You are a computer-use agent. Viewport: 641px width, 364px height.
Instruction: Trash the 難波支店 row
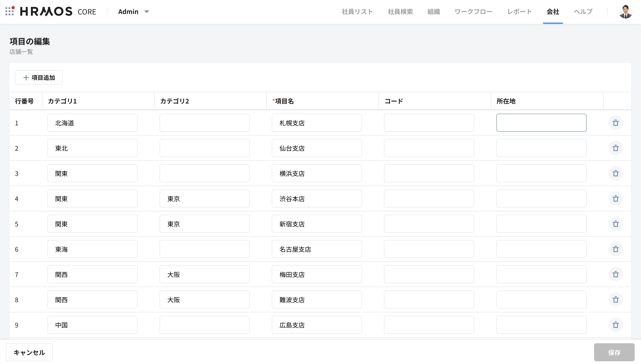(x=615, y=299)
